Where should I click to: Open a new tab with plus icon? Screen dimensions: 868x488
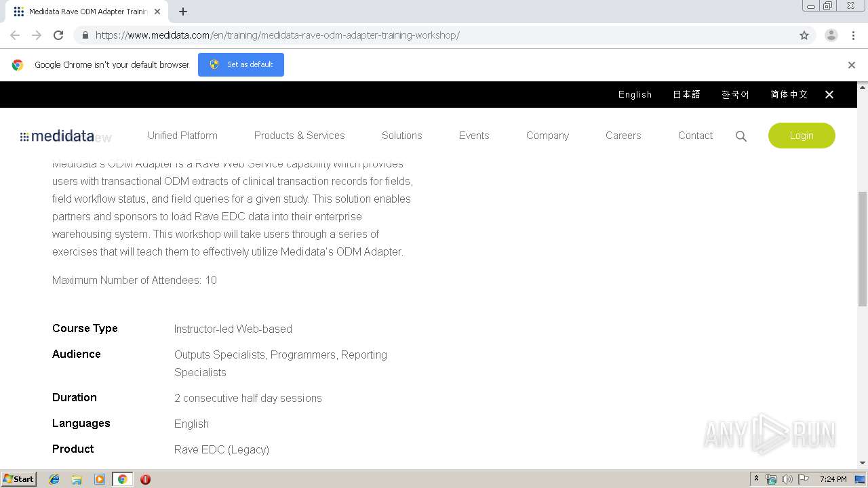click(183, 12)
